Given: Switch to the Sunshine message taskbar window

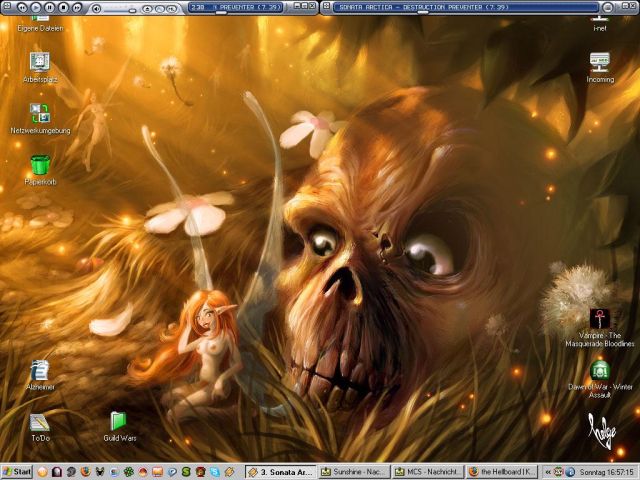Looking at the screenshot, I should [x=354, y=472].
